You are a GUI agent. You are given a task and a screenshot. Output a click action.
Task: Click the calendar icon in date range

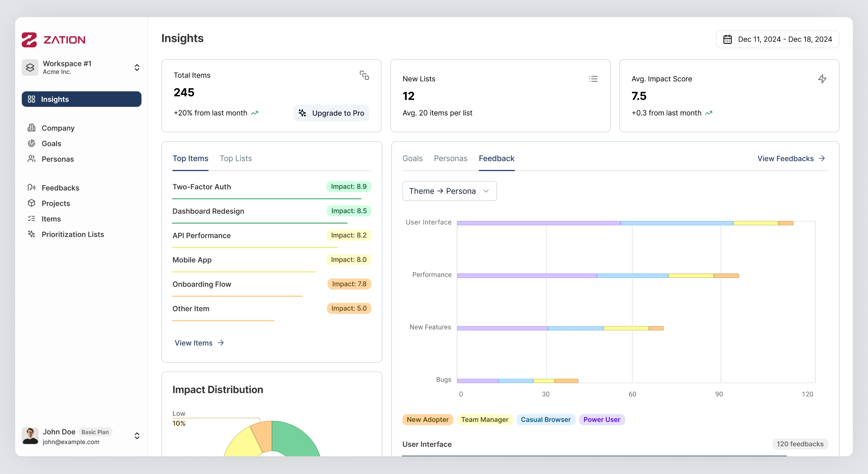point(727,39)
